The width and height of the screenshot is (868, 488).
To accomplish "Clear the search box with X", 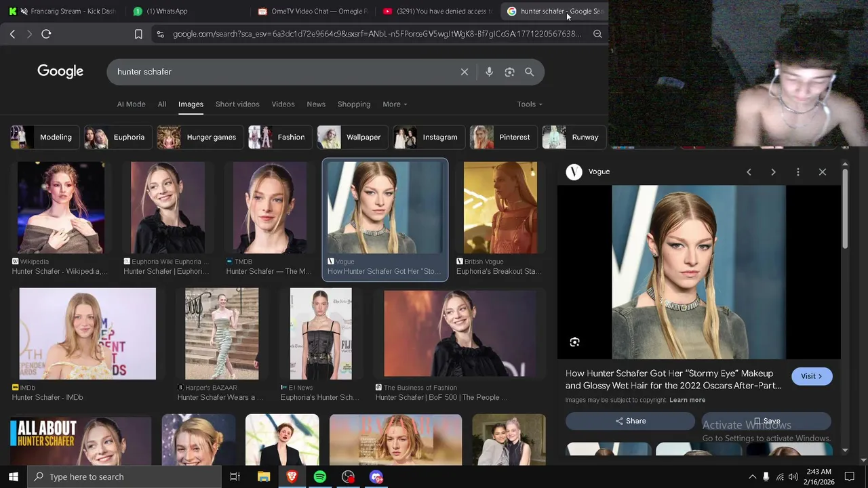I will point(465,72).
